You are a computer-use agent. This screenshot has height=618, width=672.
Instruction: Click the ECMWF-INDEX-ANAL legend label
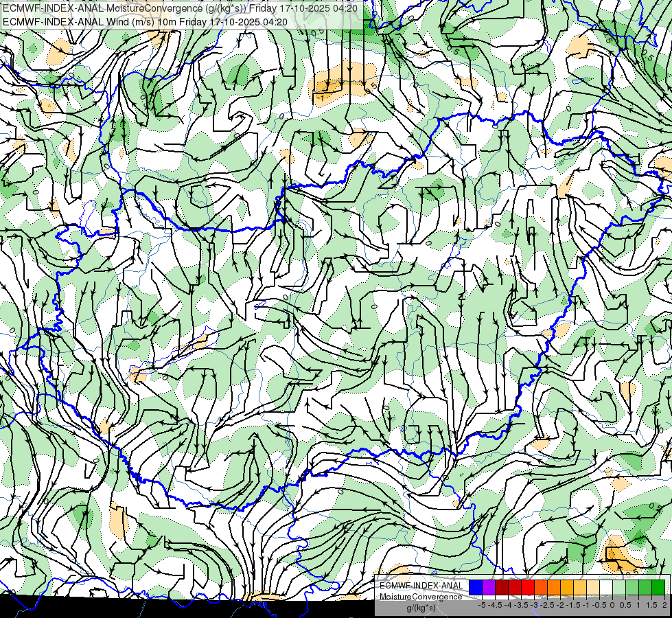tap(421, 586)
